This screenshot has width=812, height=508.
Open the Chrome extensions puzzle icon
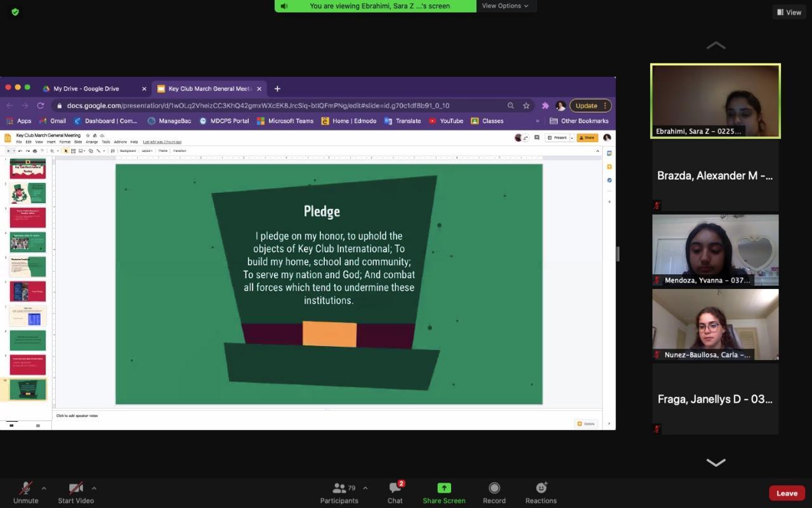tap(545, 105)
